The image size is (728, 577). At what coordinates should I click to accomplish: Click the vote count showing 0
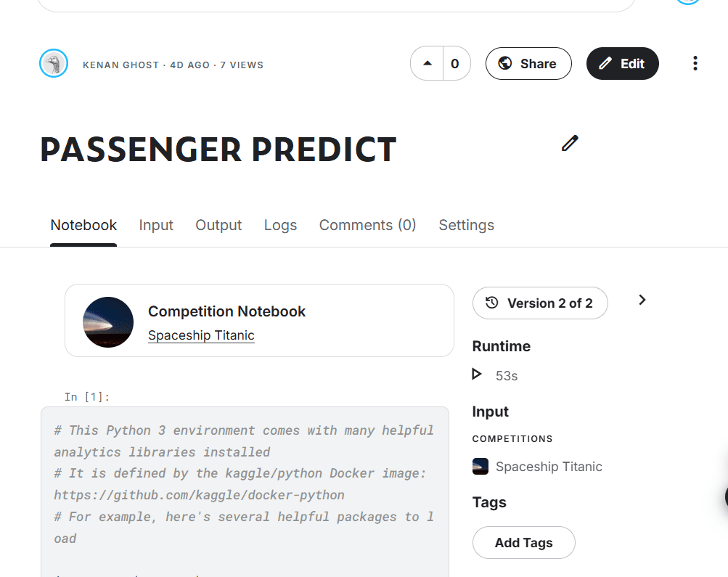pos(455,64)
